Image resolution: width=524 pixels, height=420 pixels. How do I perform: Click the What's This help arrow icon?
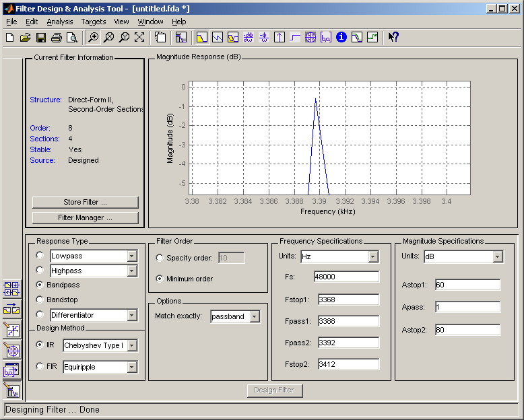[x=393, y=37]
